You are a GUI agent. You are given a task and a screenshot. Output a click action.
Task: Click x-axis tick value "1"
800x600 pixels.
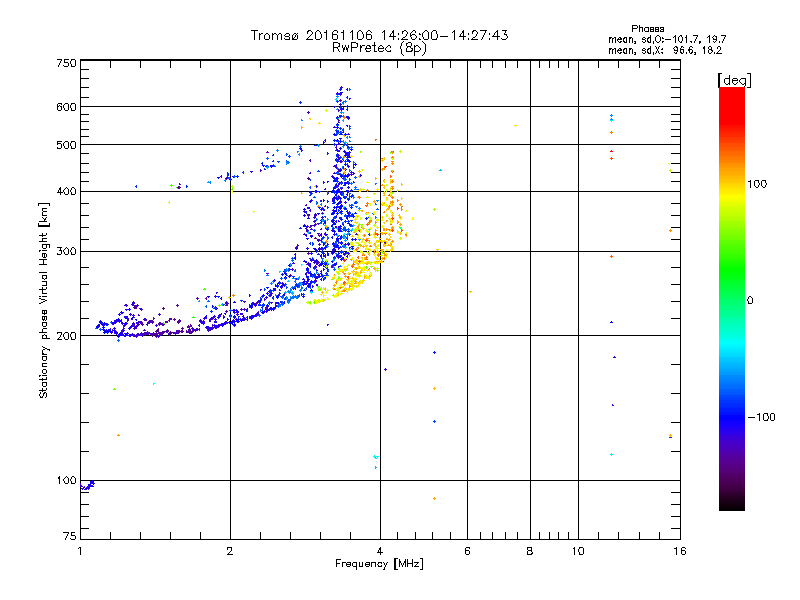tap(80, 551)
